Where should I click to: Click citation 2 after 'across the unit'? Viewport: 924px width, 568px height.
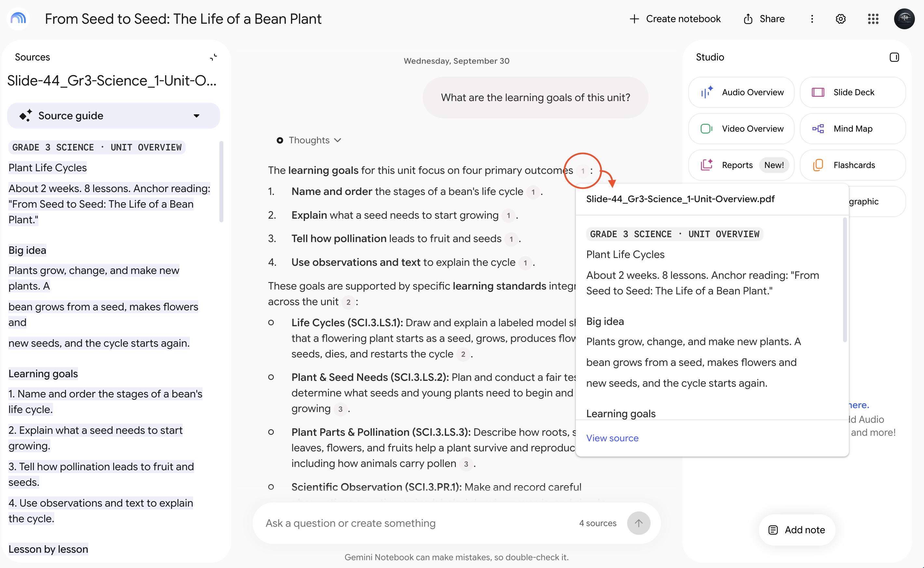click(x=348, y=303)
